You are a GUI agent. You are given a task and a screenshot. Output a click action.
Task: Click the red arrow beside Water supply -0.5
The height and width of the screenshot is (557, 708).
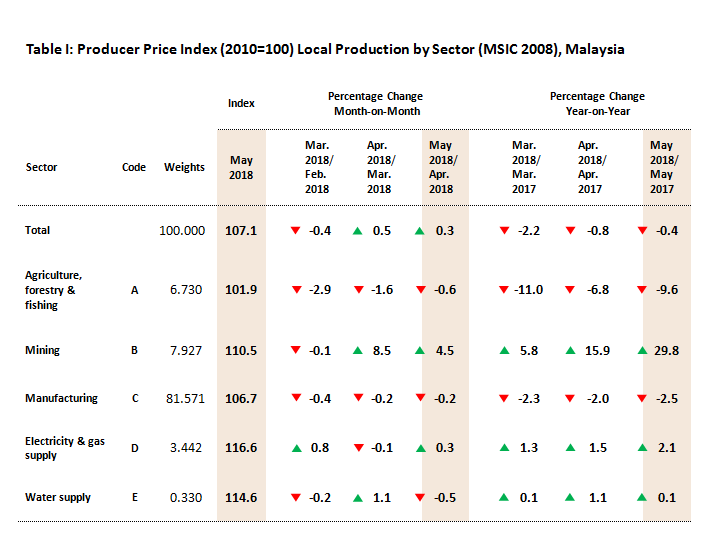(x=419, y=497)
